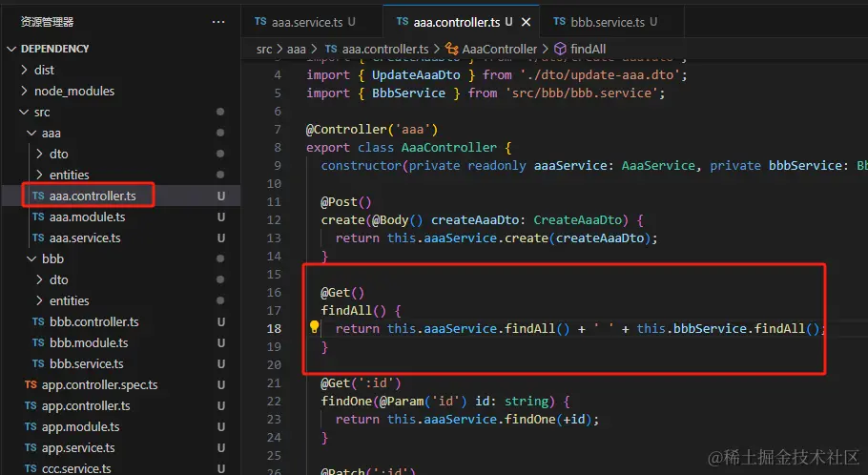Click AaaController class name on line 8

coord(449,148)
